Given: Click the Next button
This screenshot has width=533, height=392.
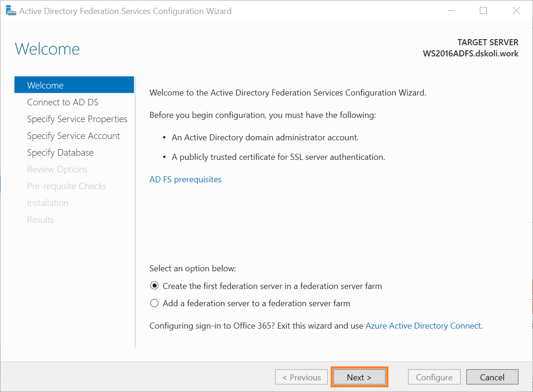Looking at the screenshot, I should pyautogui.click(x=360, y=377).
